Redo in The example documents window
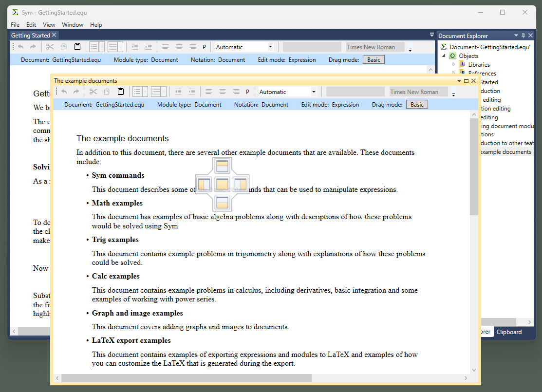The height and width of the screenshot is (392, 542). click(x=76, y=92)
